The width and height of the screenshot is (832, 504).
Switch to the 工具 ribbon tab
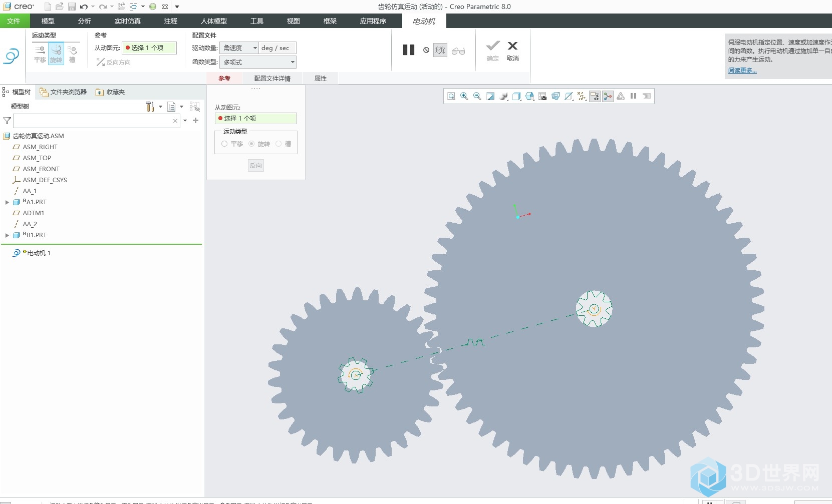pos(257,21)
